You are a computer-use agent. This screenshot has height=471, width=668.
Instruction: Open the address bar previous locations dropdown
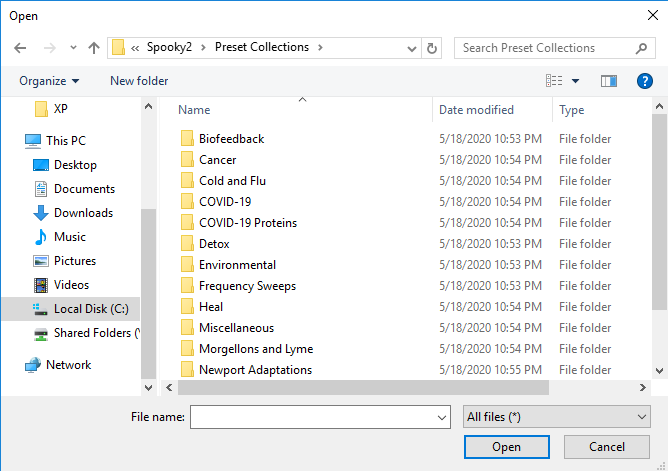point(411,48)
